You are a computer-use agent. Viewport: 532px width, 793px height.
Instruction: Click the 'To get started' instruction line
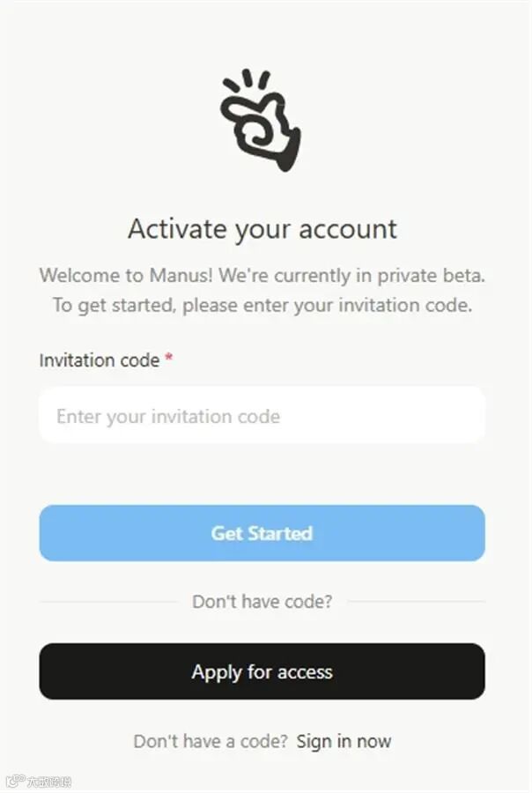[262, 306]
